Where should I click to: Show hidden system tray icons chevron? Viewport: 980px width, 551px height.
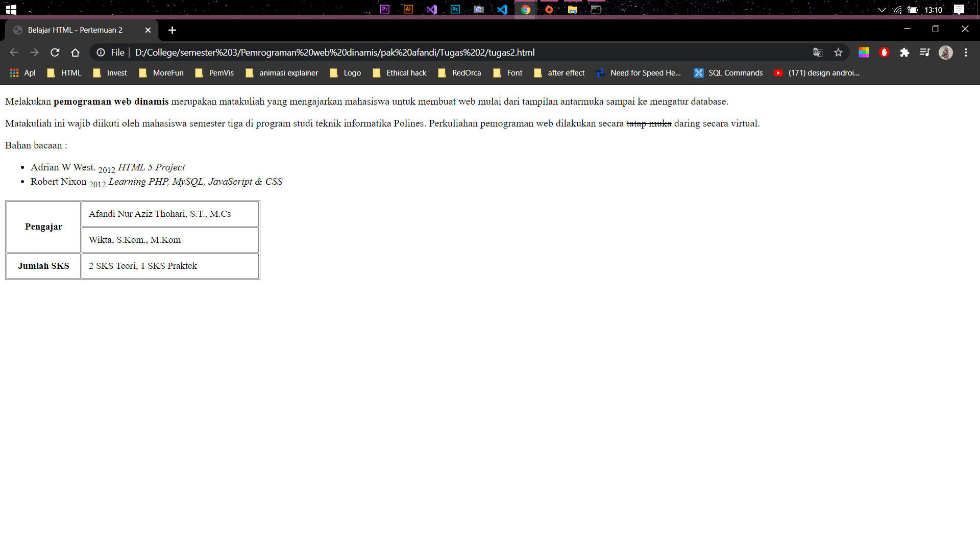tap(881, 10)
